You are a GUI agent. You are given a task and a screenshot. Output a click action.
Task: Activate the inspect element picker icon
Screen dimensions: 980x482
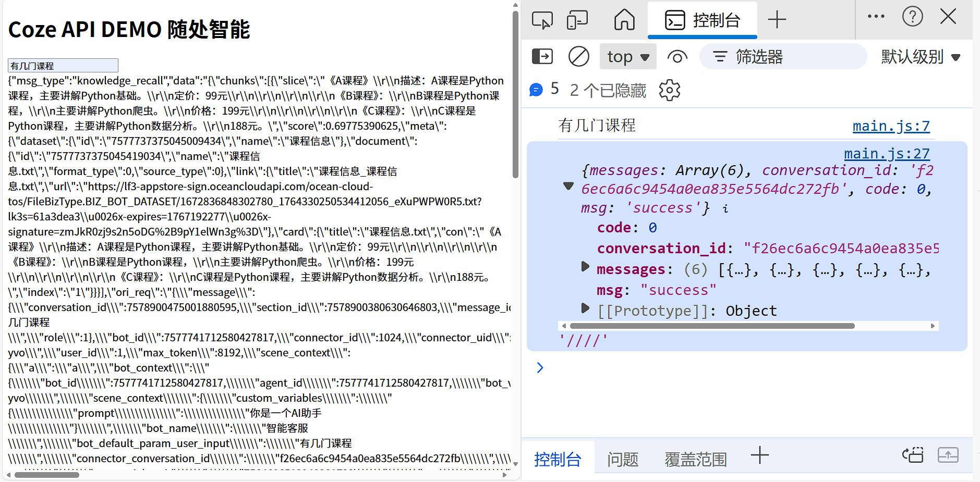pyautogui.click(x=542, y=20)
